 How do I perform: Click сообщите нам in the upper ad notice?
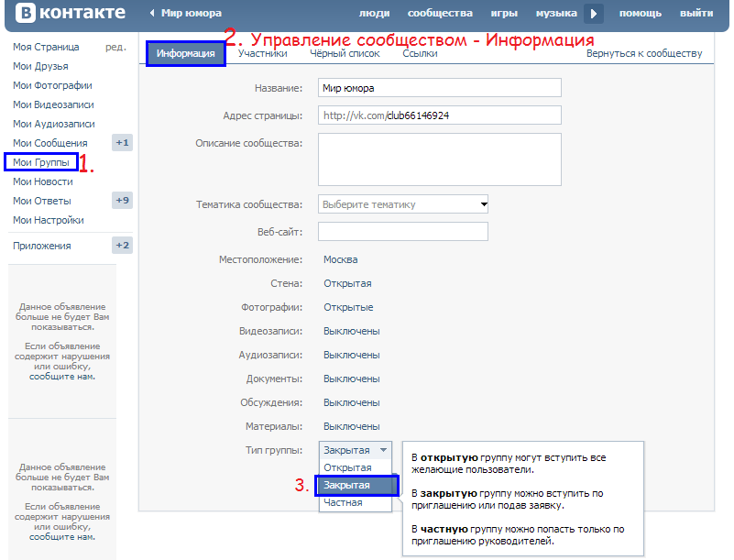pyautogui.click(x=62, y=377)
